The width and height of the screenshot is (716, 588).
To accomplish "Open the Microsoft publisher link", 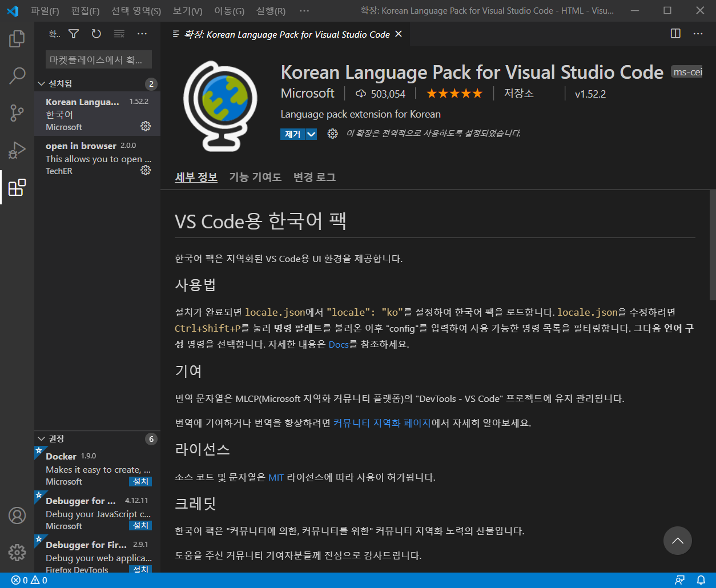I will tap(307, 93).
